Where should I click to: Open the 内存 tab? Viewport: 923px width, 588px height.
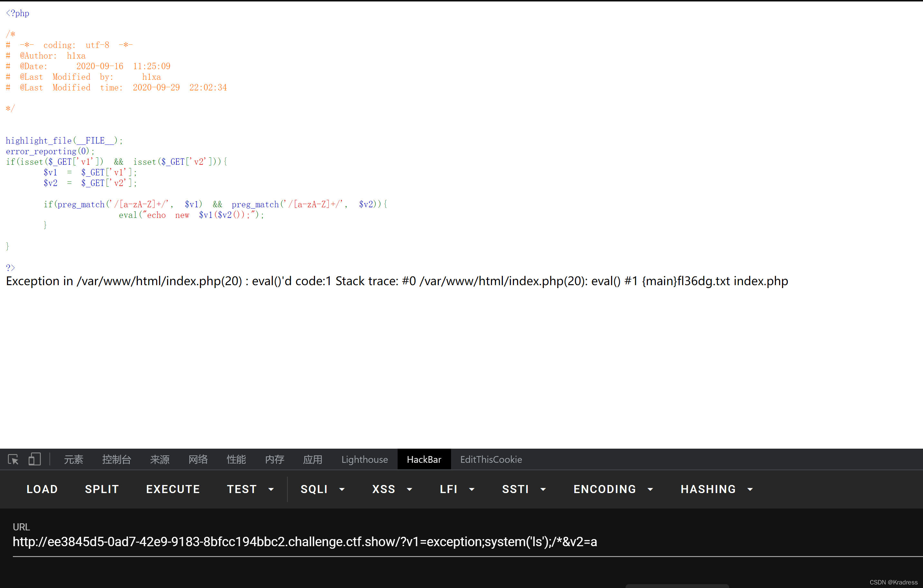[x=274, y=459]
